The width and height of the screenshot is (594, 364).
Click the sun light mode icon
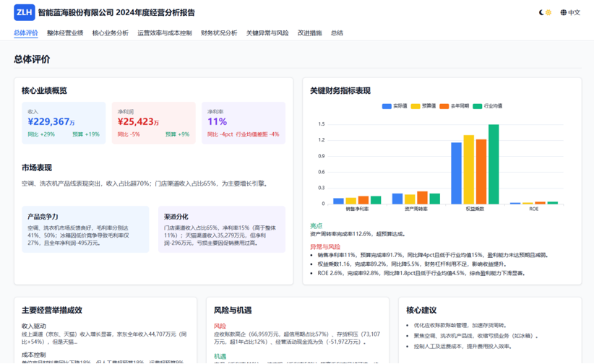click(x=549, y=12)
